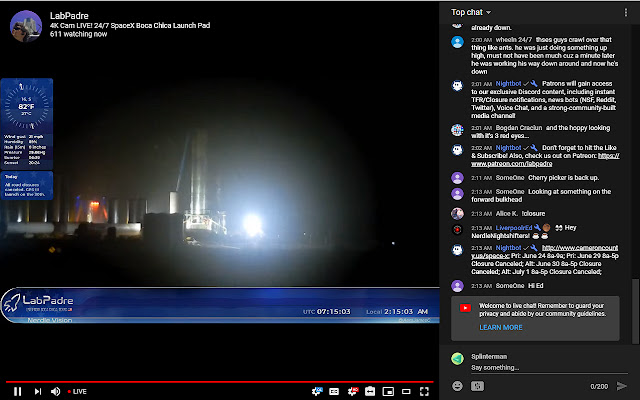Open settings gear with blue 4K badge
Screen dimensions: 640x400
[317, 391]
